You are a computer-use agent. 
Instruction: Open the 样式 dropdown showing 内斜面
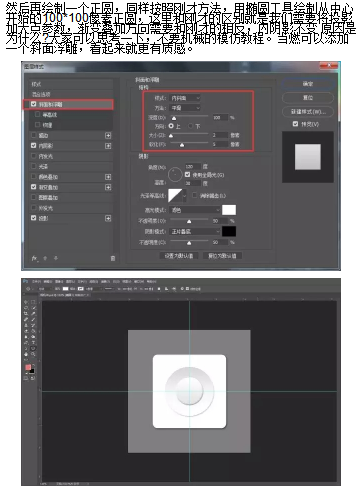(185, 98)
